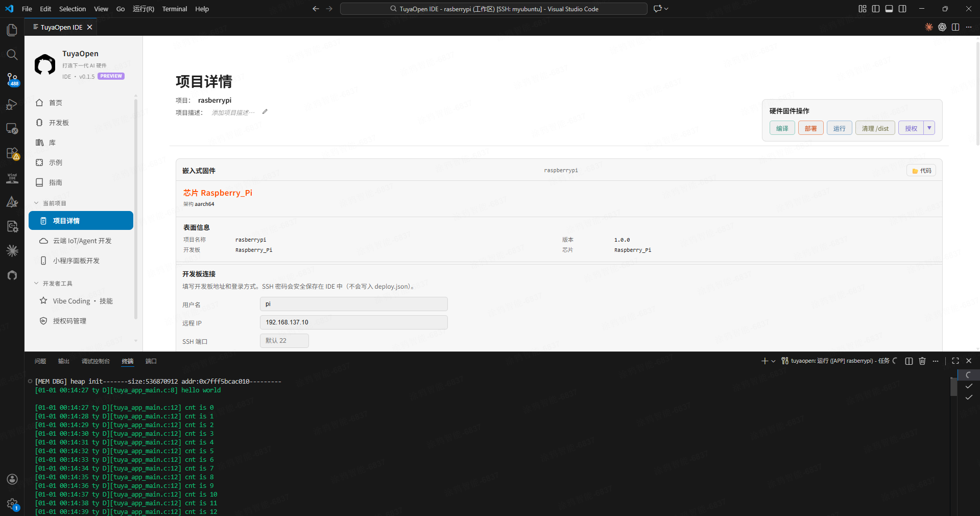Open the Wind IDE activity bar icon
This screenshot has height=516, width=980.
pos(12,178)
